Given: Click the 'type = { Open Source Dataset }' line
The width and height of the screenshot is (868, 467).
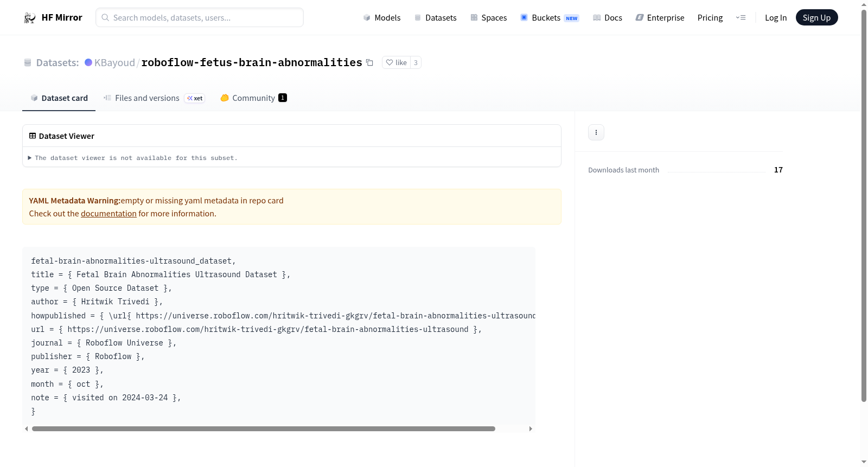Looking at the screenshot, I should click(x=101, y=288).
